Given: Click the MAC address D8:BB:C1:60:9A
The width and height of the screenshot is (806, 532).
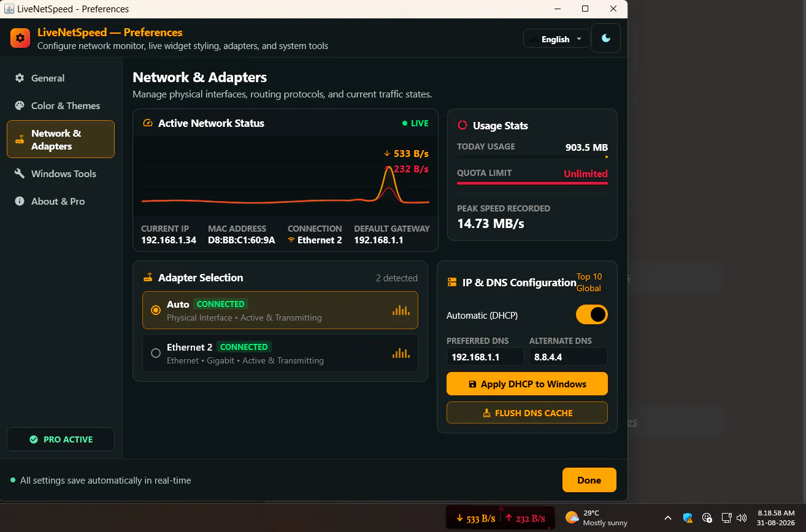Looking at the screenshot, I should 242,240.
